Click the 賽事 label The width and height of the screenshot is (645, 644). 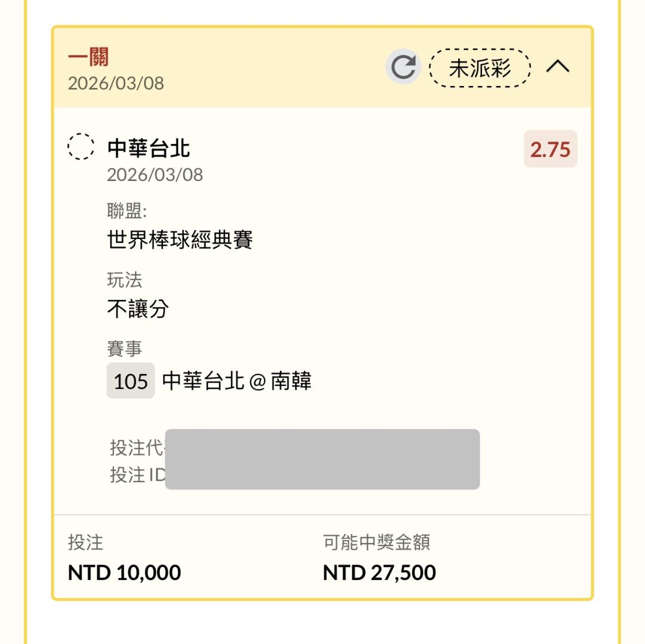point(124,349)
